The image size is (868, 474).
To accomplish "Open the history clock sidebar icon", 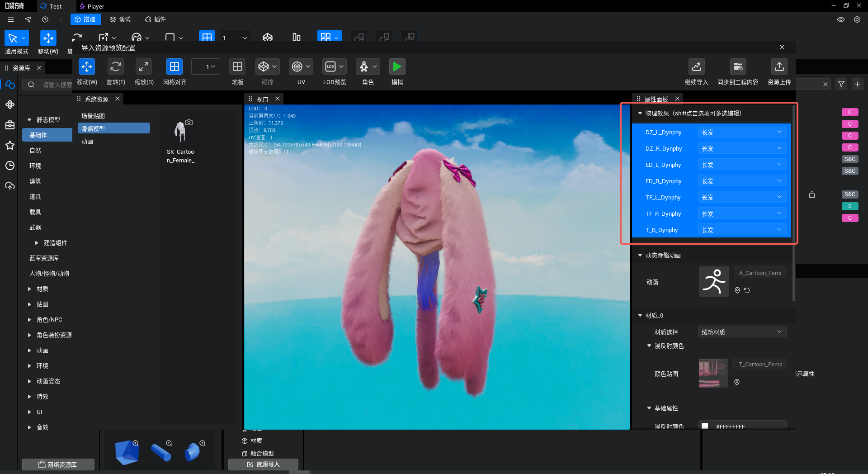I will click(x=10, y=166).
